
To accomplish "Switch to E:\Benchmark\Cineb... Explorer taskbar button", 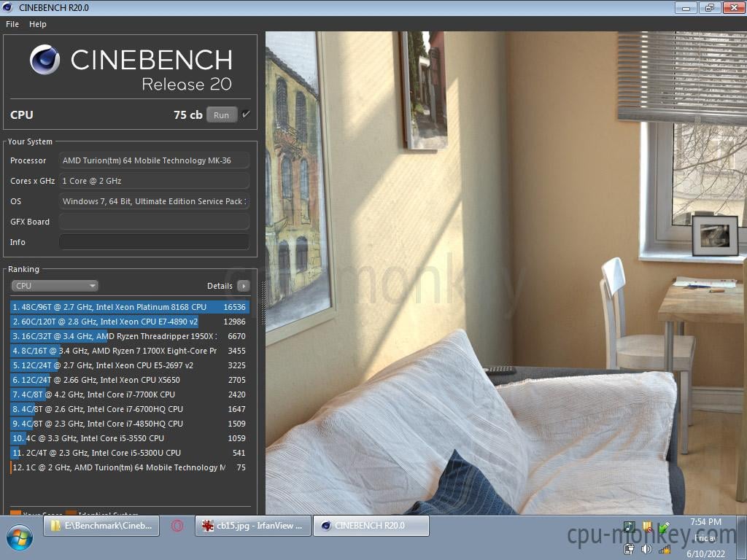I will pos(101,526).
